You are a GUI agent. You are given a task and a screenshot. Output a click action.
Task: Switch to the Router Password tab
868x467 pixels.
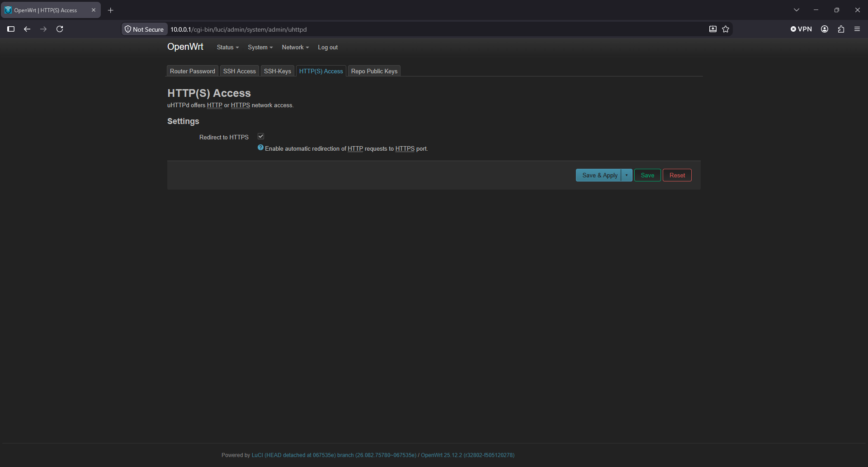(193, 71)
